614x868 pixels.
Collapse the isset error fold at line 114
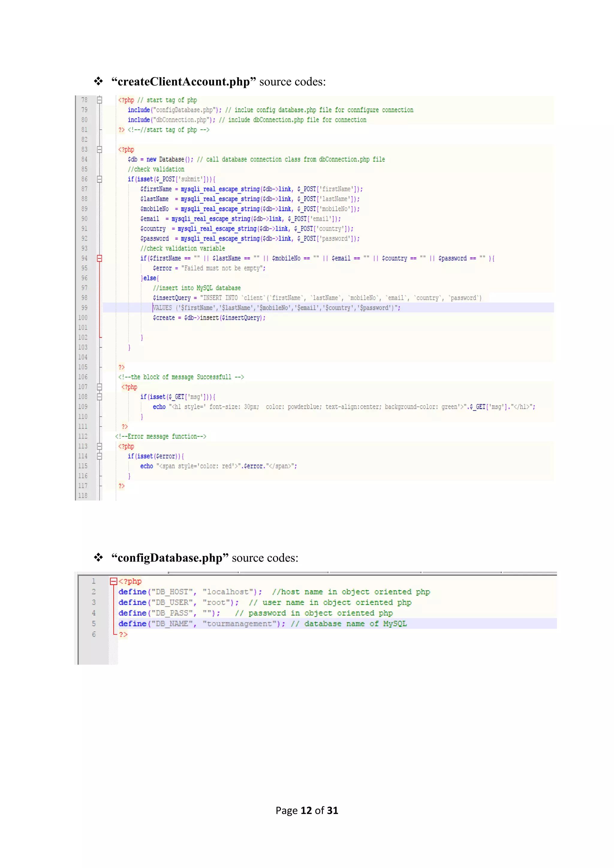click(x=100, y=456)
